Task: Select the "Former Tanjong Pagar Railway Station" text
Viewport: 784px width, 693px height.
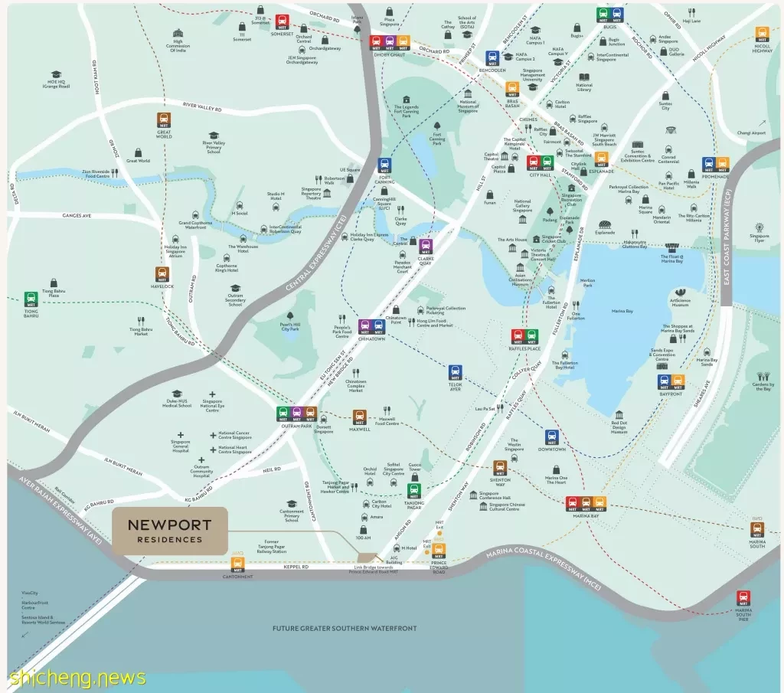Action: 272,547
